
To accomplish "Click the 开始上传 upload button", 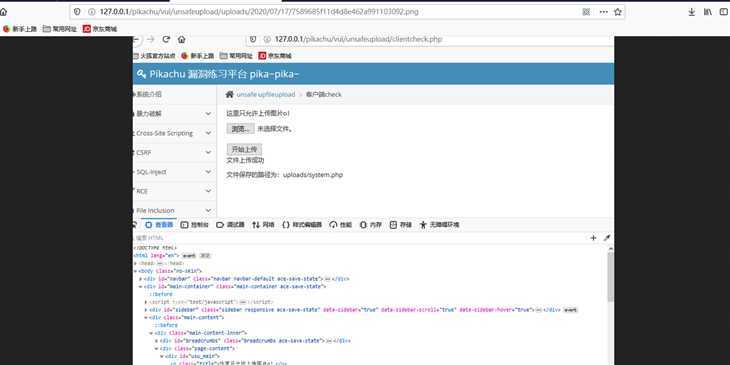I will (x=244, y=149).
